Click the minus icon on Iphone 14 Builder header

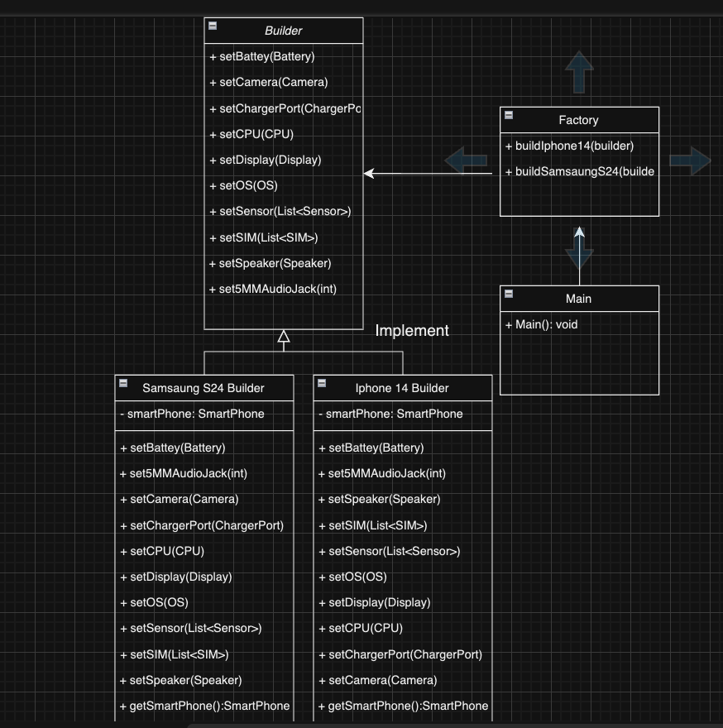[x=323, y=382]
